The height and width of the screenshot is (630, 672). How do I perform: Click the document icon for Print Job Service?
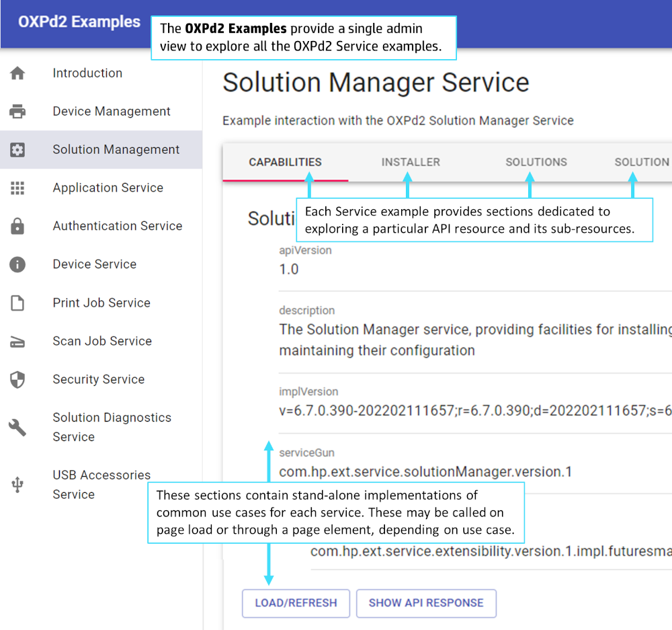click(17, 303)
